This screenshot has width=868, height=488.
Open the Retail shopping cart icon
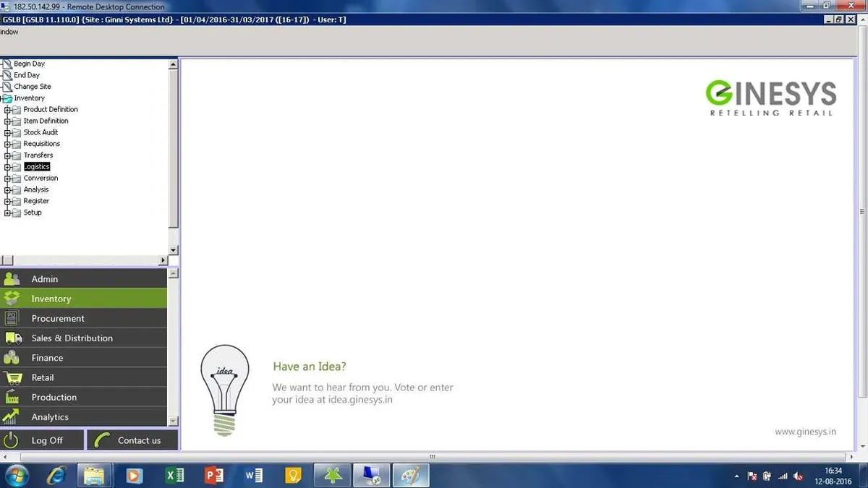(x=12, y=377)
